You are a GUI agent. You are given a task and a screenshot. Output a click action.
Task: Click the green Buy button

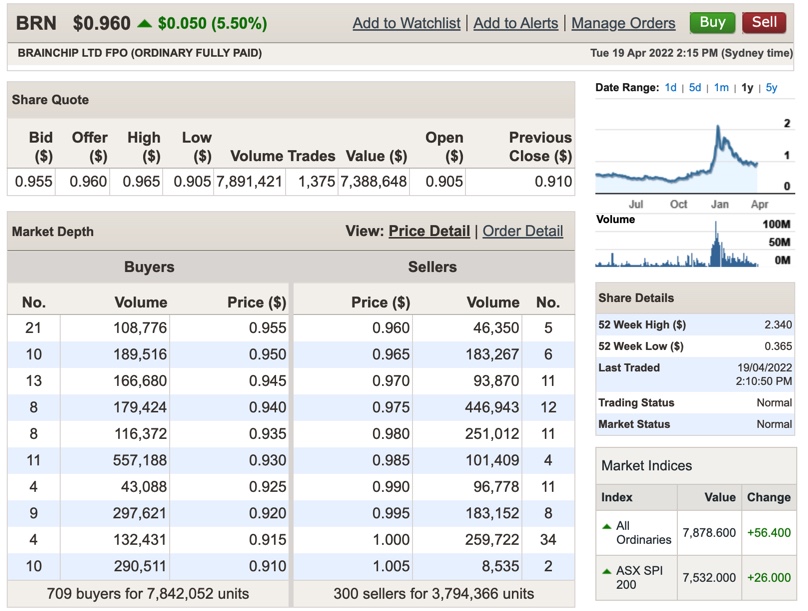click(712, 23)
